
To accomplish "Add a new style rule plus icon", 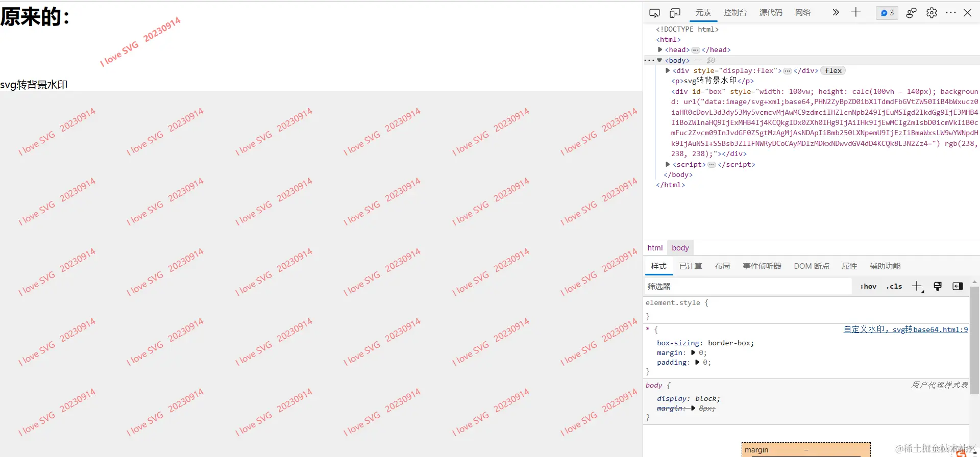I will (x=917, y=287).
